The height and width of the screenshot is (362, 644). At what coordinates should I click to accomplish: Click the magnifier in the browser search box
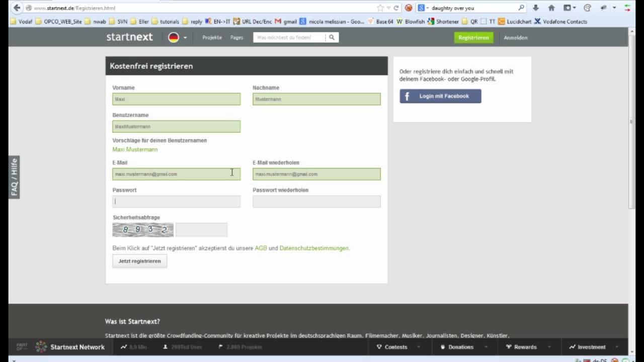click(x=521, y=8)
